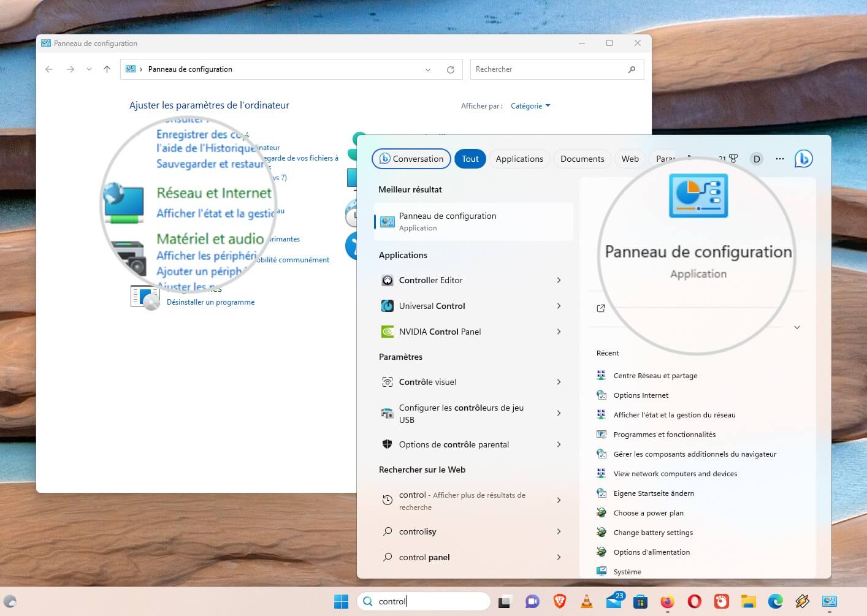Open 'Gérer les composants additionnels du navigateur'
The height and width of the screenshot is (616, 867).
point(695,454)
